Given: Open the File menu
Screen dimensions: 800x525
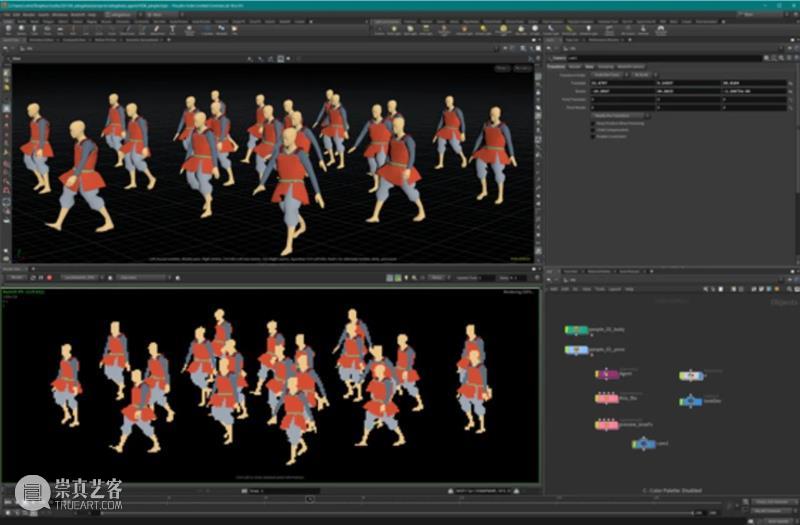Looking at the screenshot, I should point(8,17).
